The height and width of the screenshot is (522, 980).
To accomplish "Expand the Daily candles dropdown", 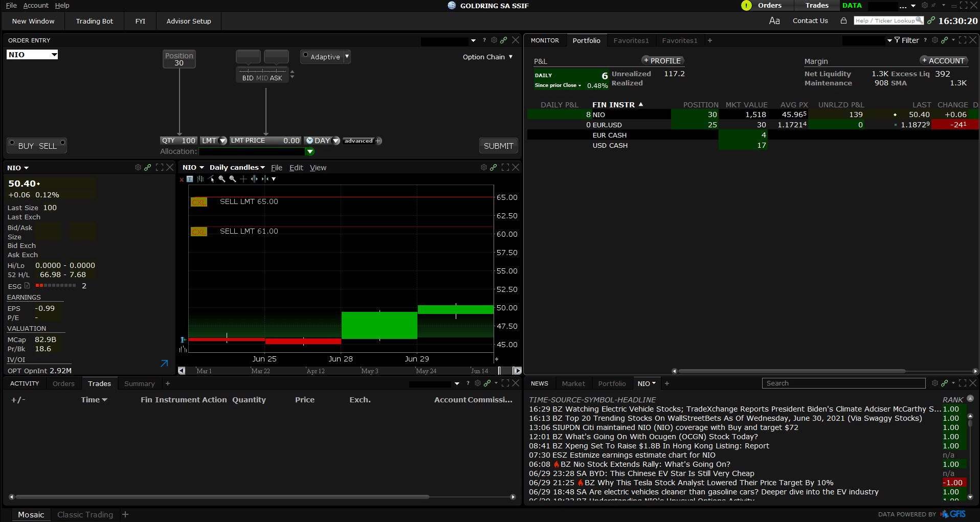I will point(237,168).
